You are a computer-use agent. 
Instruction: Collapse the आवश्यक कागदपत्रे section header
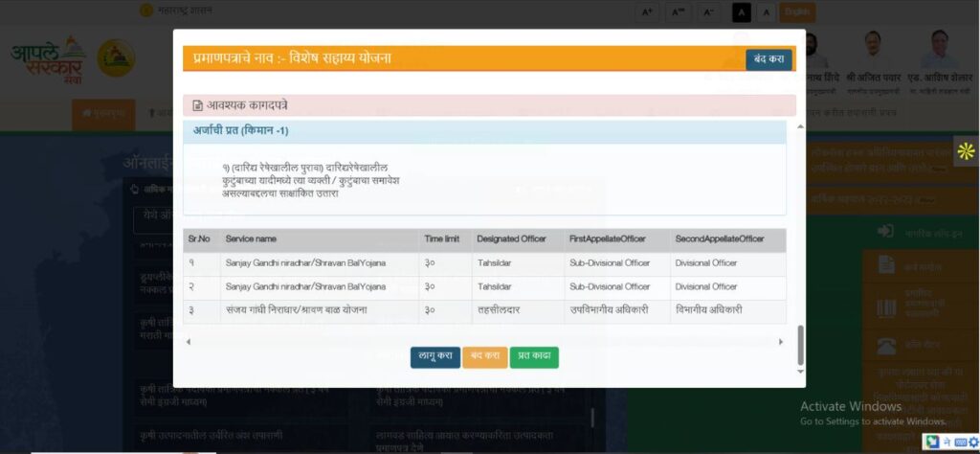(x=489, y=105)
